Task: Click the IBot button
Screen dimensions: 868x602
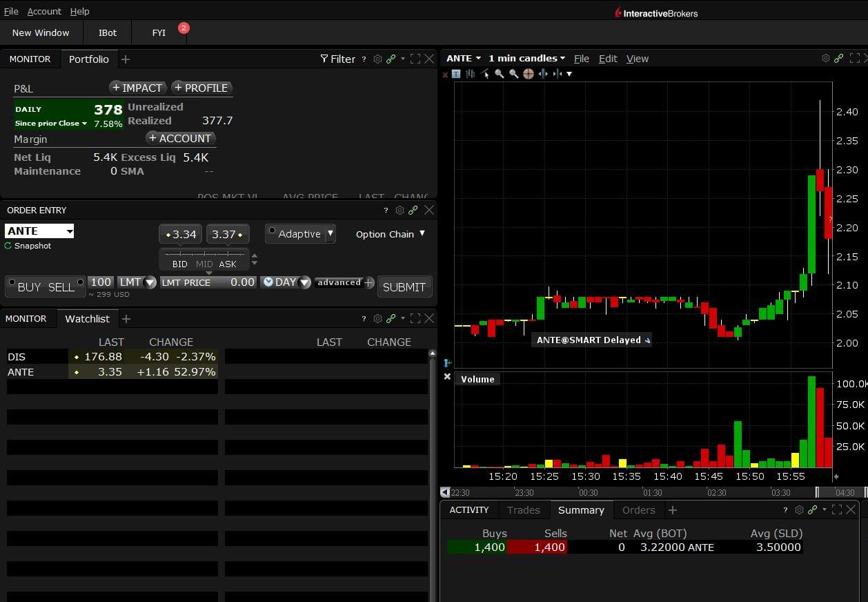Action: (x=108, y=32)
